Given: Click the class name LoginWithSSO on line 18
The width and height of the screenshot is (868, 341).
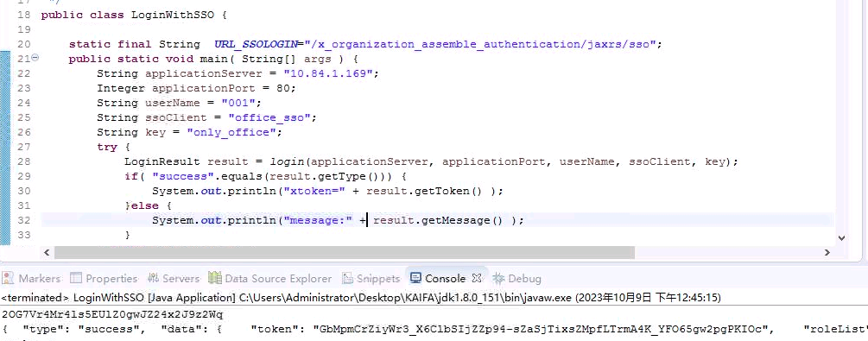Looking at the screenshot, I should [x=173, y=15].
